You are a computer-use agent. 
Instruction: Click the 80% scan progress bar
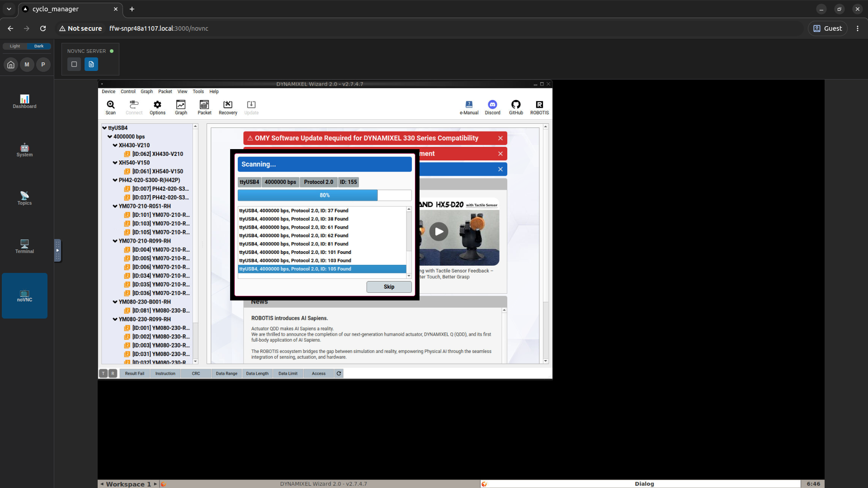pos(325,195)
